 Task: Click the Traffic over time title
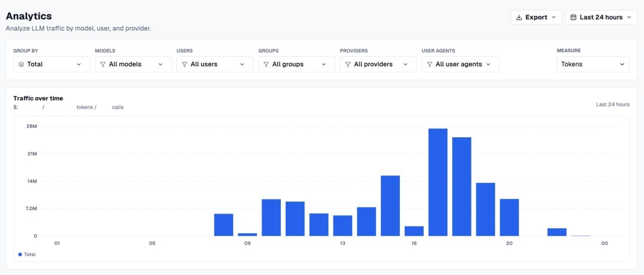click(38, 98)
